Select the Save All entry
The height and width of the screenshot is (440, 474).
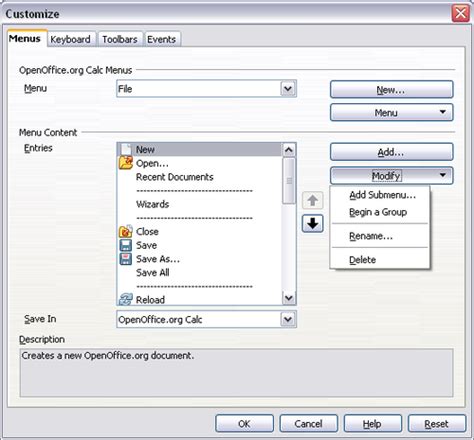pyautogui.click(x=199, y=273)
